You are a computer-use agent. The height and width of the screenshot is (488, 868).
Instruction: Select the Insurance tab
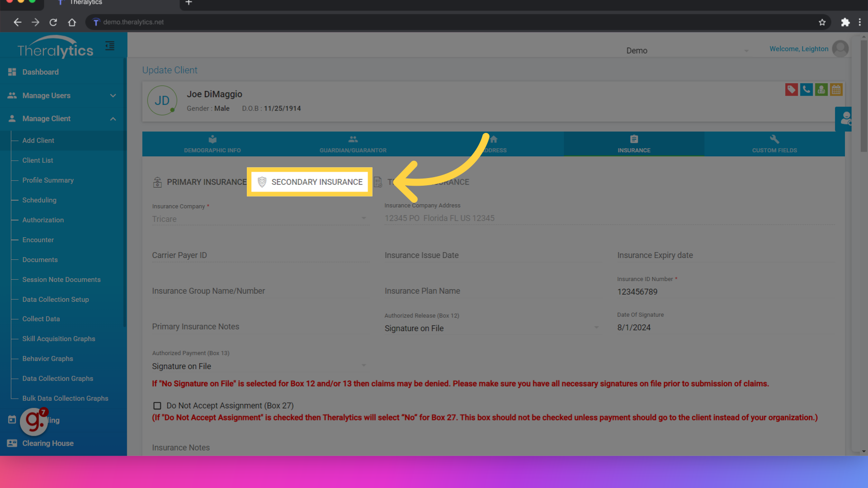tap(634, 144)
